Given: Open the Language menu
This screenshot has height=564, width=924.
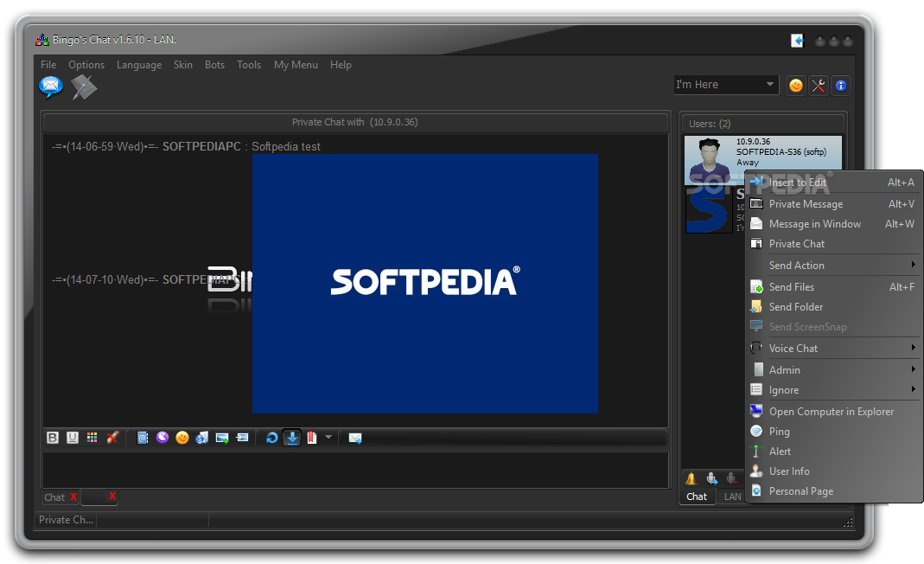Looking at the screenshot, I should click(139, 65).
